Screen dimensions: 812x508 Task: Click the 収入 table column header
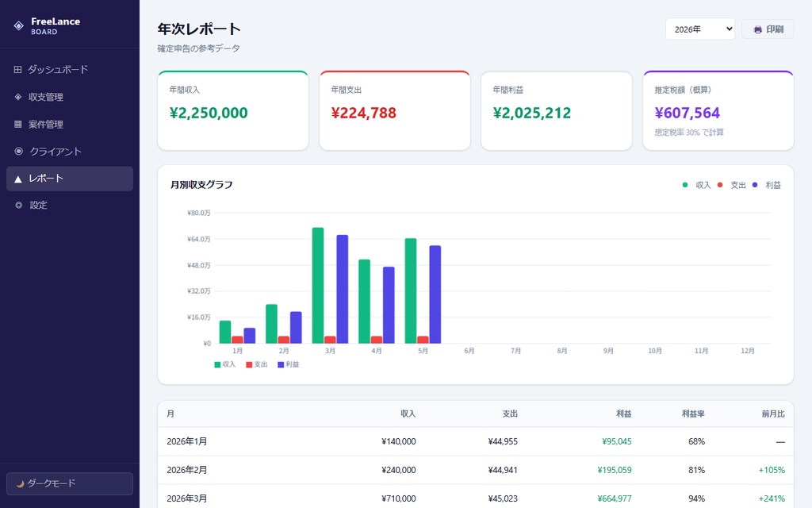tap(408, 414)
